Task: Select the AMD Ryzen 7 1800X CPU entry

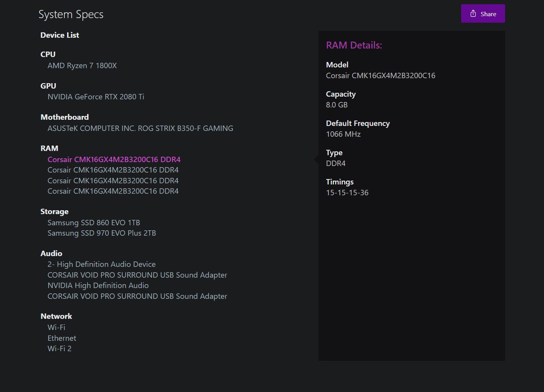Action: point(82,66)
